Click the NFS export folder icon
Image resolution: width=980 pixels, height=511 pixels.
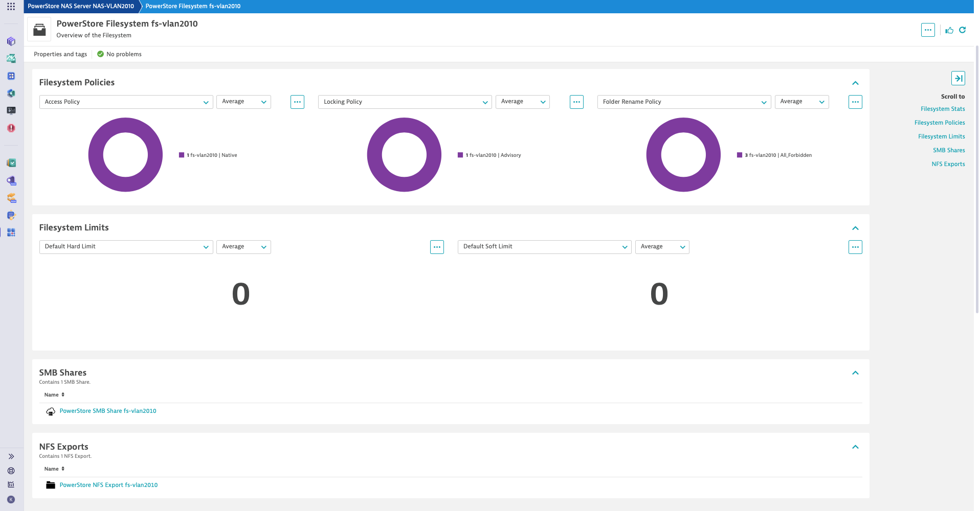tap(51, 485)
